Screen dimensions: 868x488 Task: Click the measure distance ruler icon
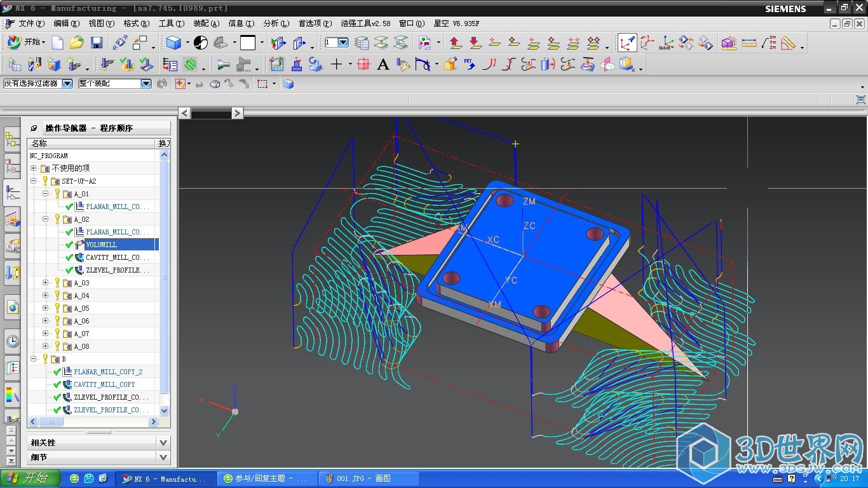coord(749,43)
